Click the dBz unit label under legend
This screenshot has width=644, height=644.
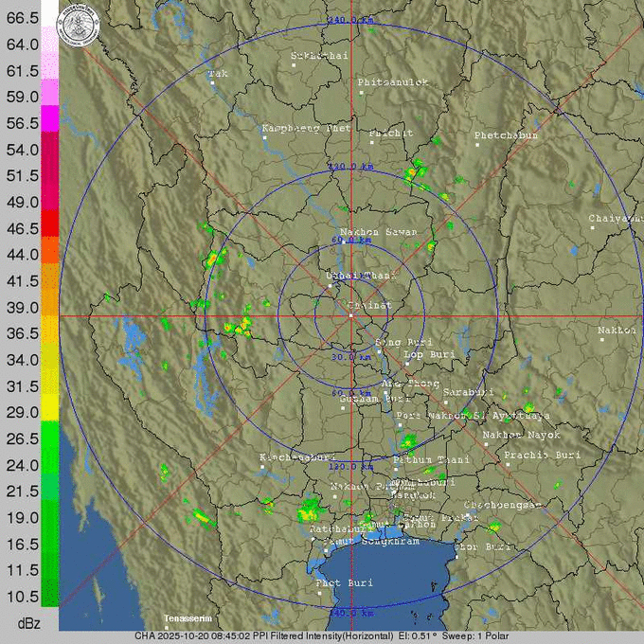[x=29, y=621]
